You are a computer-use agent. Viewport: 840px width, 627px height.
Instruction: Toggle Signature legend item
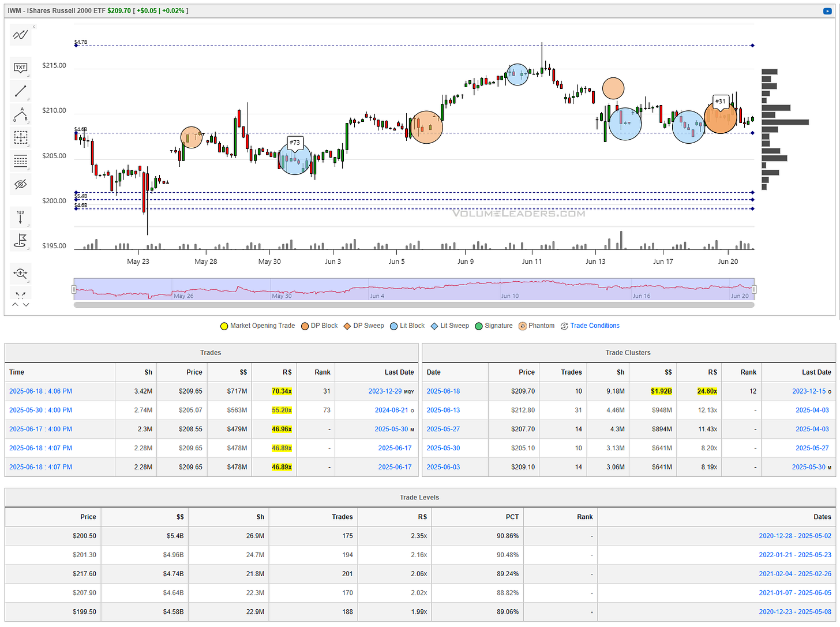pyautogui.click(x=494, y=326)
